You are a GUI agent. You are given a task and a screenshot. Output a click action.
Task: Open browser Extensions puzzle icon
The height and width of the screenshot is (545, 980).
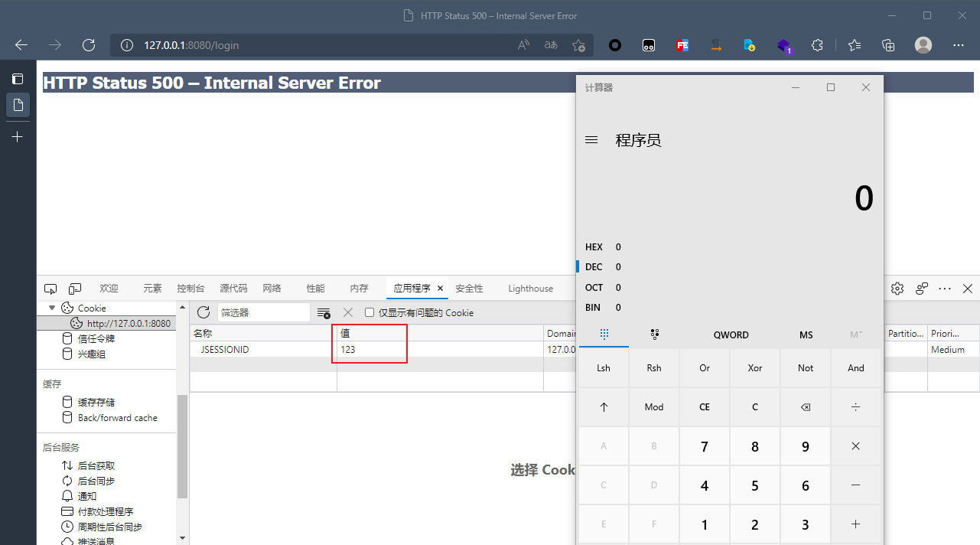pos(817,45)
